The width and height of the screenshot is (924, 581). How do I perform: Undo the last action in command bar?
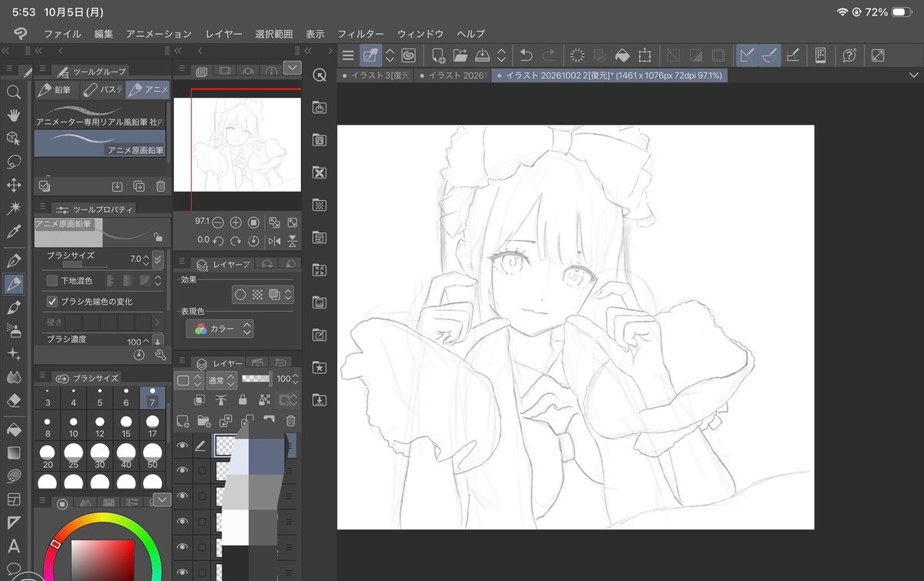(x=527, y=55)
